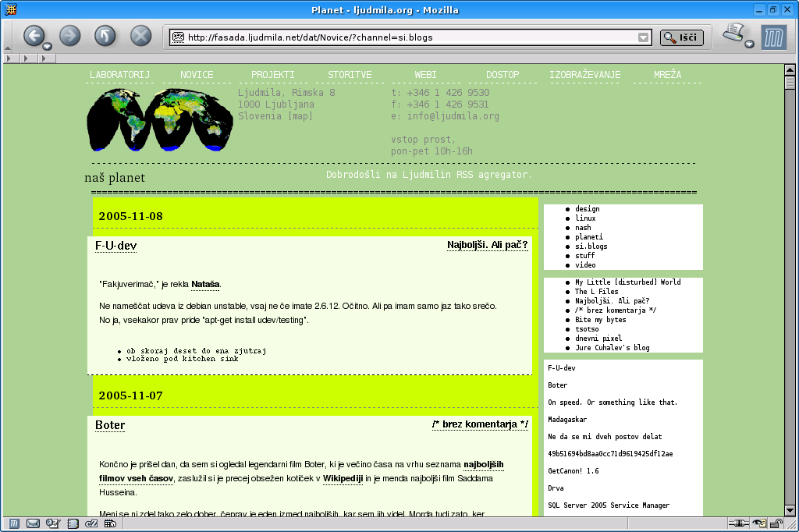The image size is (799, 532).
Task: Open the Back button history dropdown arrow
Action: [x=48, y=46]
